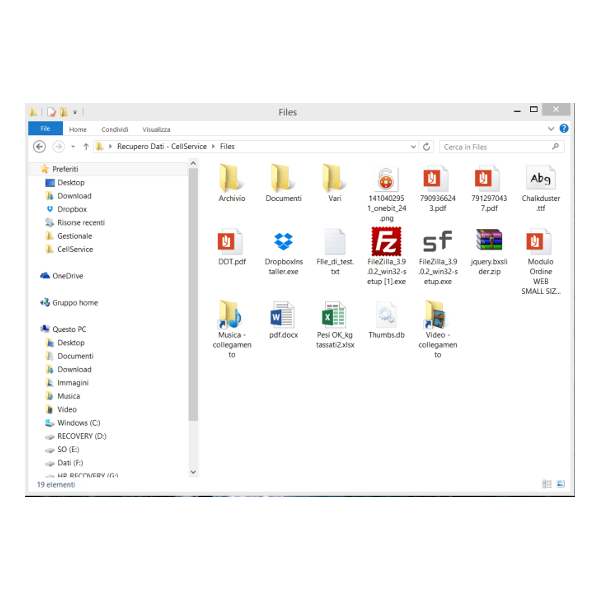The height and width of the screenshot is (600, 600).
Task: Open address bar history dropdown
Action: (x=413, y=147)
